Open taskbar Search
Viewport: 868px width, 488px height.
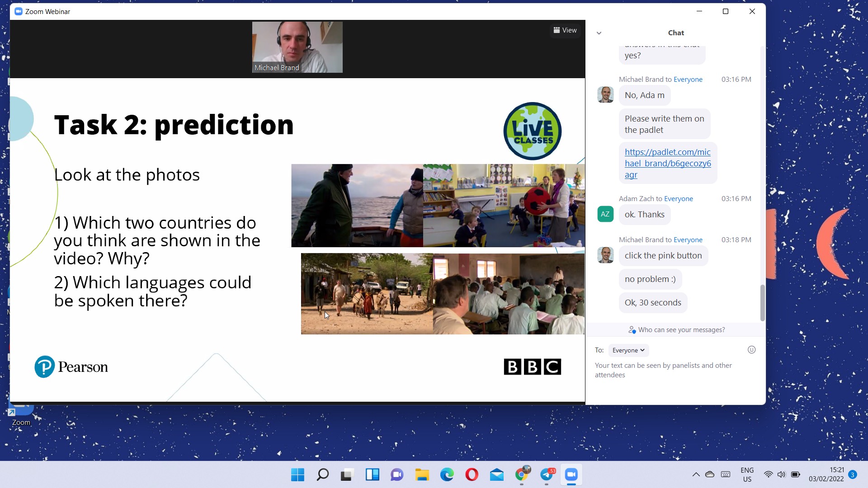click(322, 475)
